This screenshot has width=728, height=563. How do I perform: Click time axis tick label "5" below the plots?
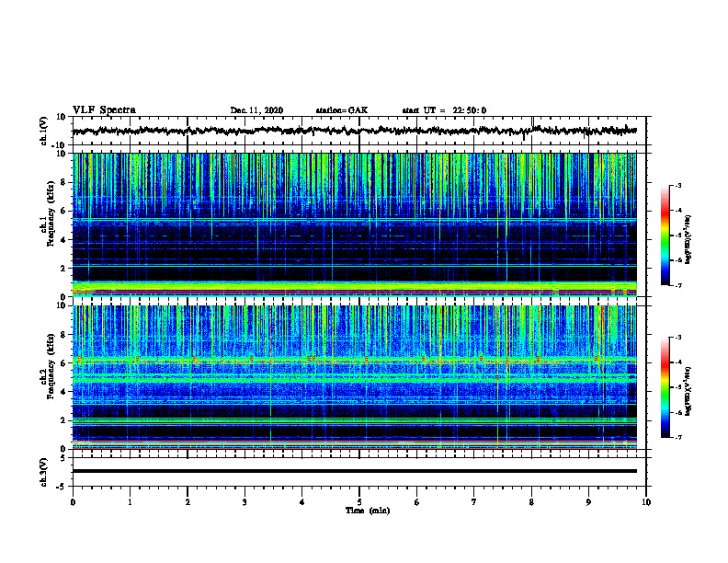pyautogui.click(x=359, y=502)
